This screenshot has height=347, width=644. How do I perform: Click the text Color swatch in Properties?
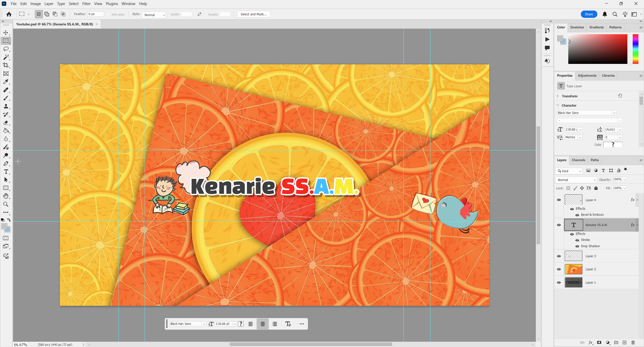point(613,145)
